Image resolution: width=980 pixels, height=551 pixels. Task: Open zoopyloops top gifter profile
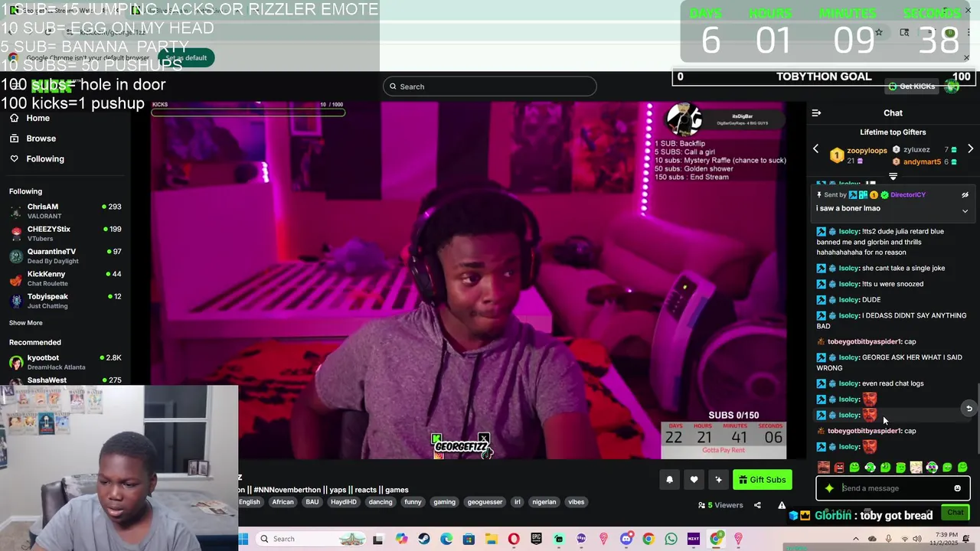click(867, 151)
